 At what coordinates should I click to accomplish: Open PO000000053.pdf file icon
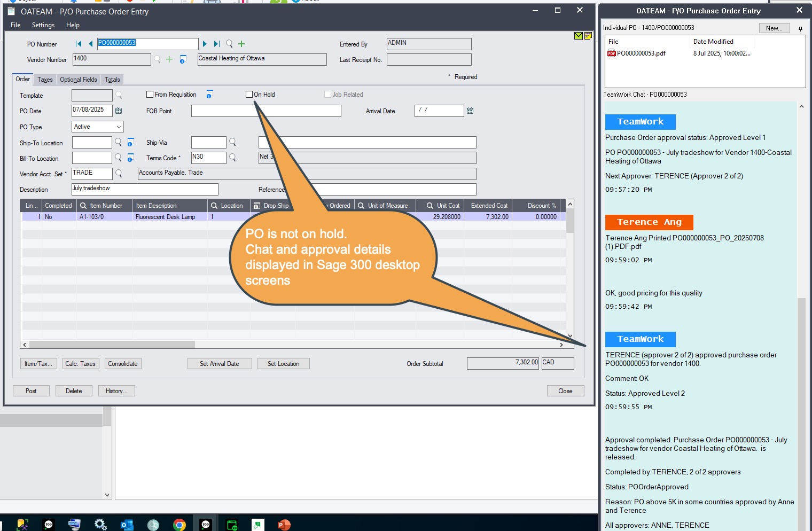coord(612,53)
